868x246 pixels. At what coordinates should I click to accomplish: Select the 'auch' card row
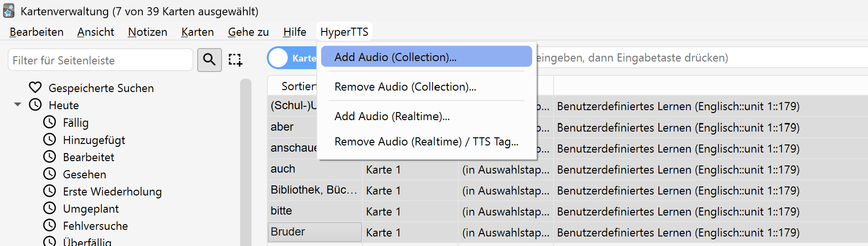tap(567, 169)
